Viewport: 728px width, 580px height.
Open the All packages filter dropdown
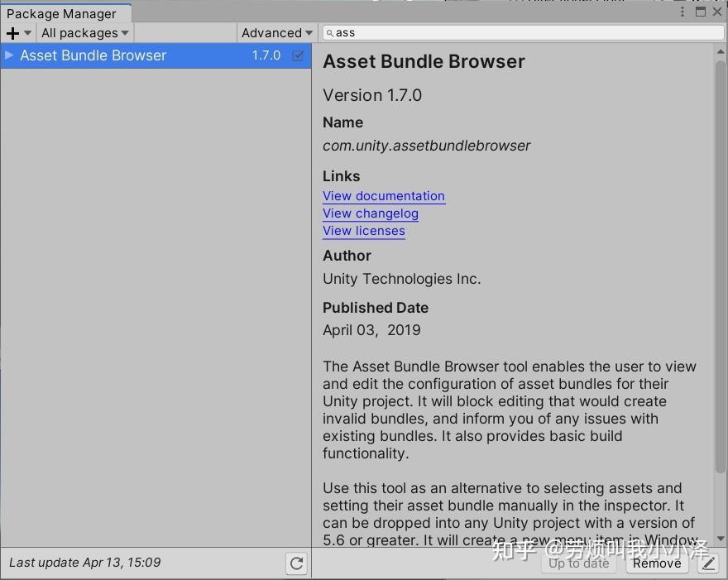(85, 33)
